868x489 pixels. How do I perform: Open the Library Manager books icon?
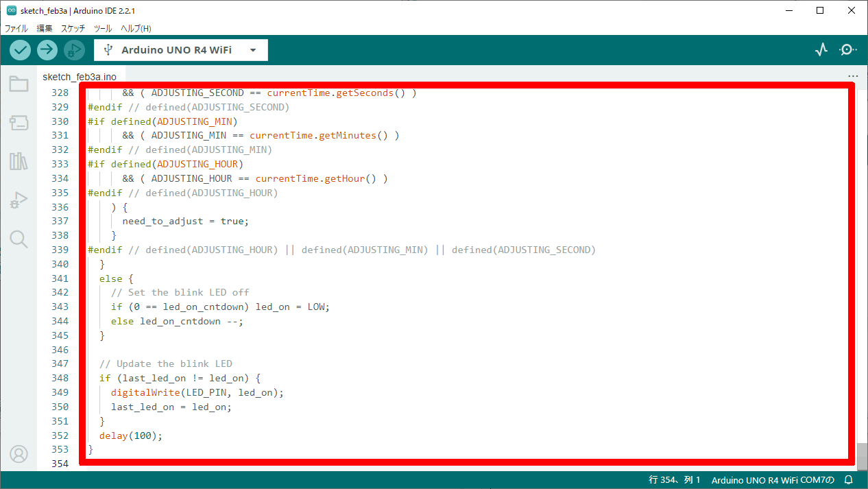tap(19, 162)
